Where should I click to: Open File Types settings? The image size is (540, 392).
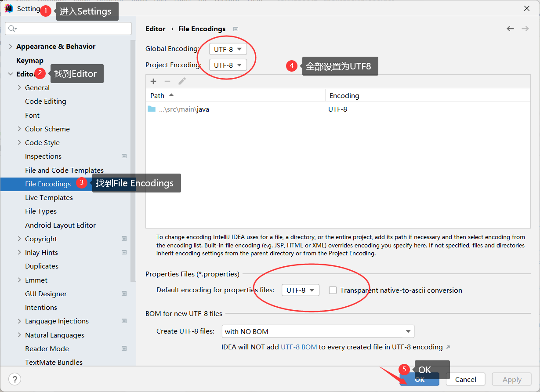(x=41, y=211)
